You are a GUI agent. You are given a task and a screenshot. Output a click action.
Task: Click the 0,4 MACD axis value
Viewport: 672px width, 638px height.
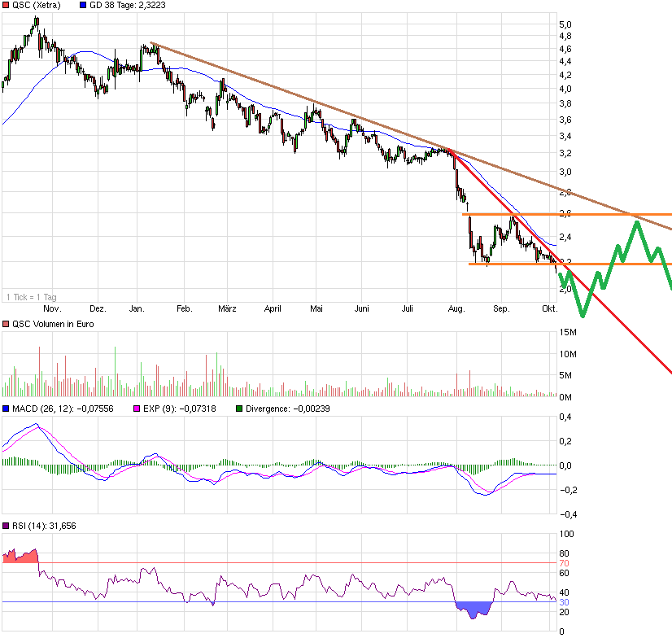(x=565, y=417)
